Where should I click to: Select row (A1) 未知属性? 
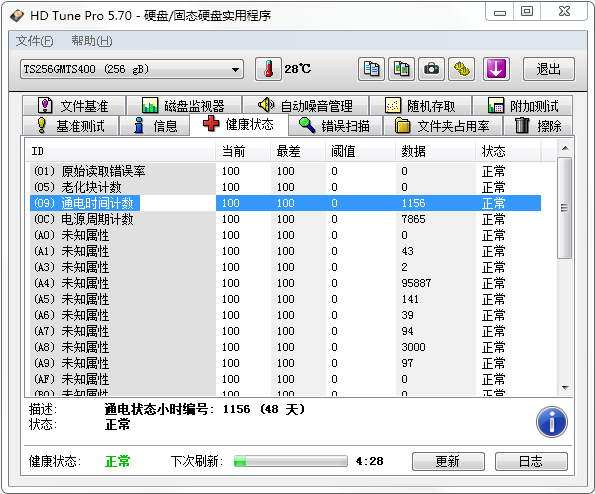(285, 251)
